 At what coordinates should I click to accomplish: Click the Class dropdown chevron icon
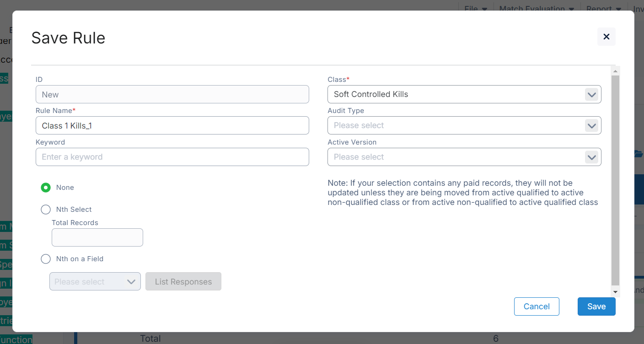click(x=591, y=95)
